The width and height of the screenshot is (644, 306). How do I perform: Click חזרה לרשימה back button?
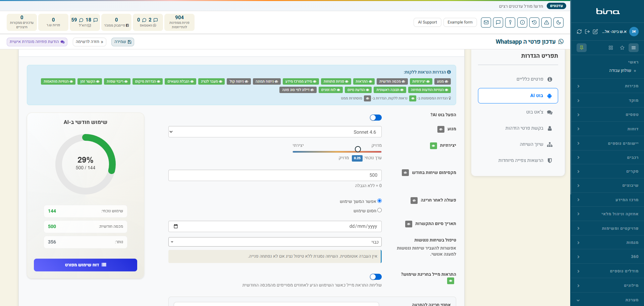tap(90, 42)
